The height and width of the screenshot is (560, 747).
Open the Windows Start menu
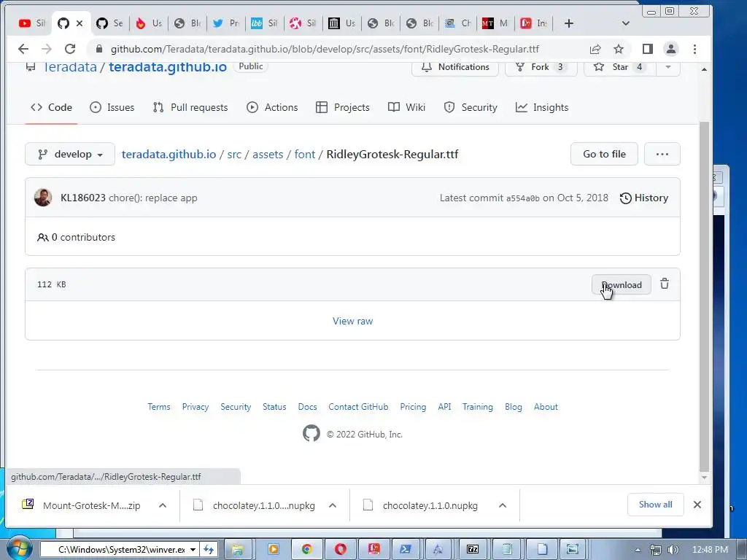(x=18, y=549)
